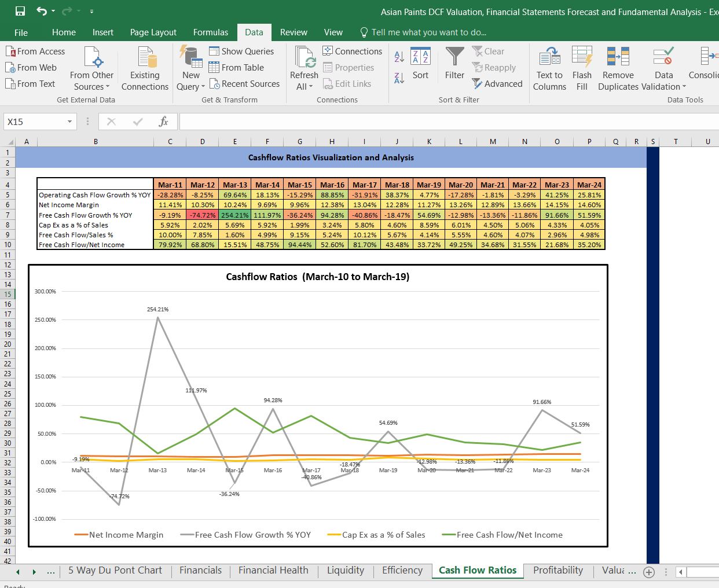Open Recent Sources
This screenshot has width=719, height=588.
point(244,84)
